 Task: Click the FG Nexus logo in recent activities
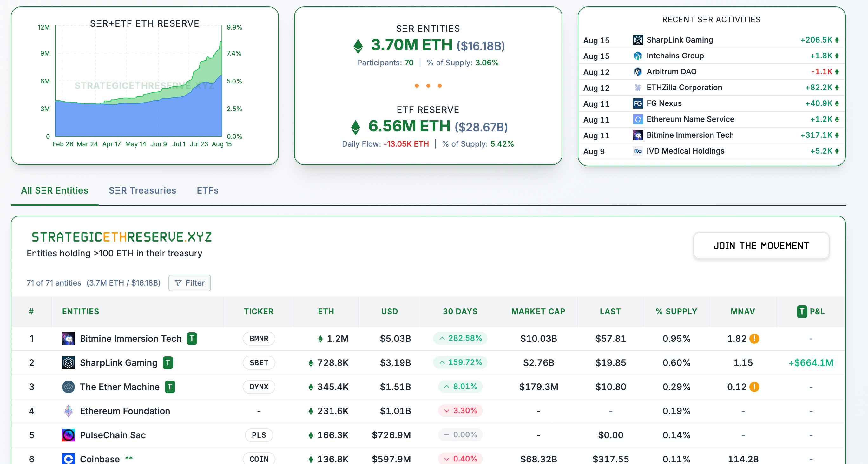coord(638,103)
